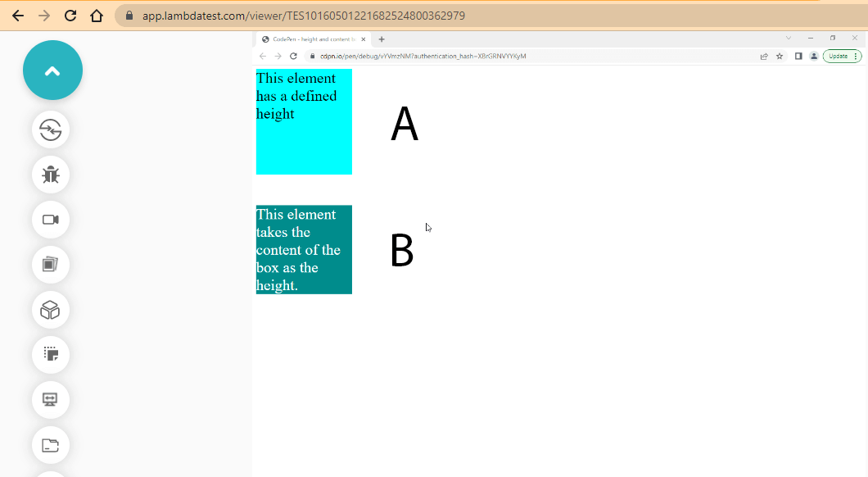Toggle the side panel icon in the inner browser
Image resolution: width=868 pixels, height=477 pixels.
click(x=798, y=56)
